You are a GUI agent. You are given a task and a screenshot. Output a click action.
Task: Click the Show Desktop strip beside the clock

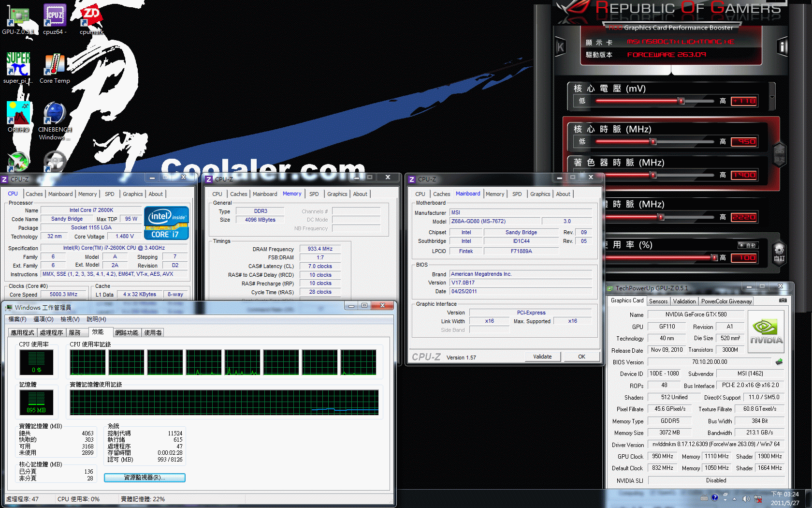pos(809,498)
